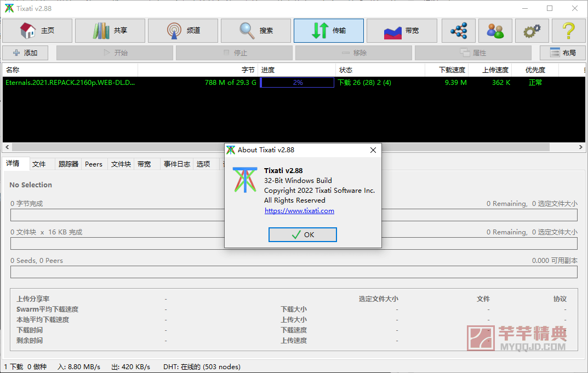Click 添加 to add a transfer
Screen dimensions: 588x373
pyautogui.click(x=25, y=53)
